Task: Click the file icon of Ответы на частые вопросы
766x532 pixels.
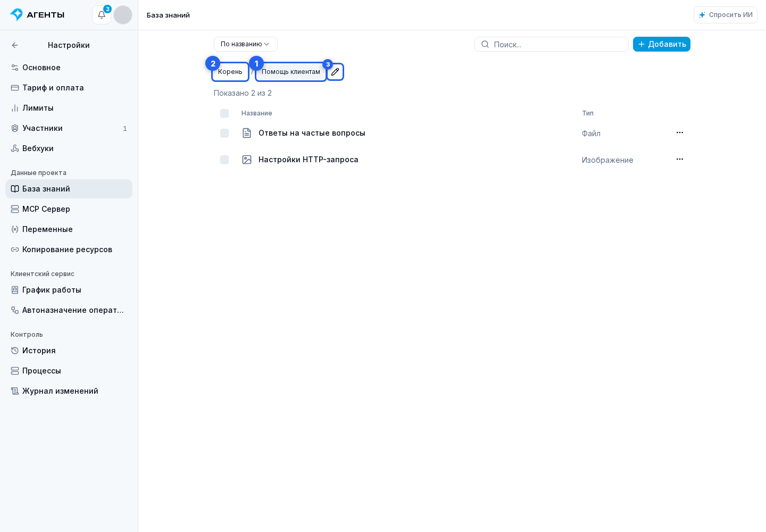Action: 247,133
